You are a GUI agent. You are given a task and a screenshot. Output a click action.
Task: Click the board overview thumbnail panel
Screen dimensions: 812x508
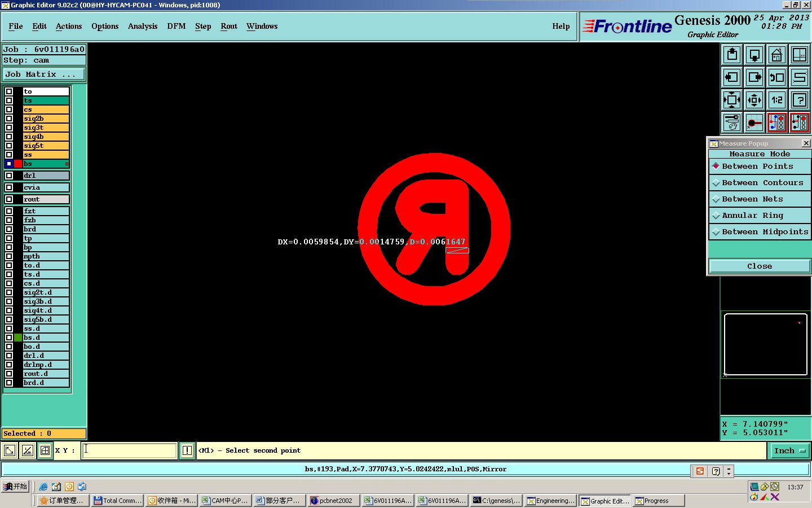[x=766, y=344]
